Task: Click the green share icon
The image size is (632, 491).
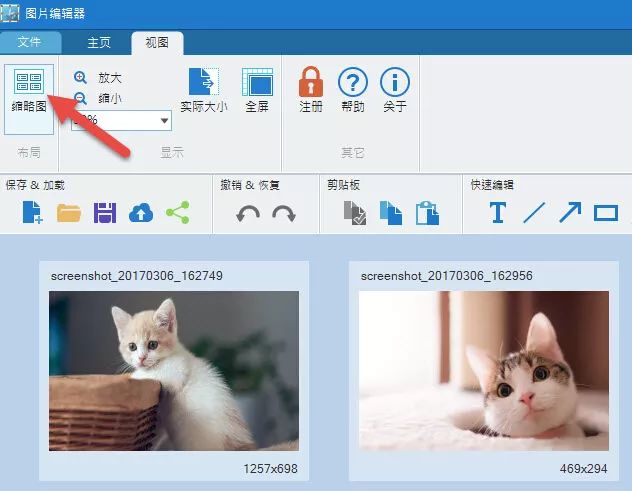Action: pos(177,213)
